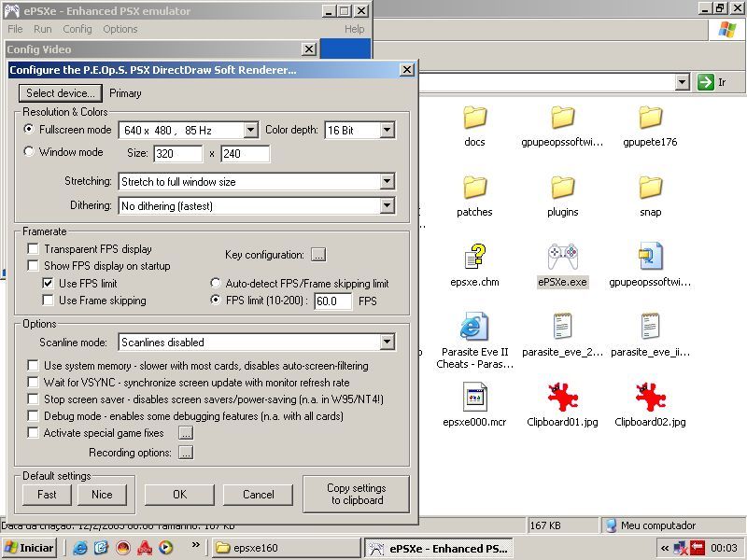Screen dimensions: 747x560
Task: Select the parasite_eve_2... text file icon
Action: [x=562, y=327]
